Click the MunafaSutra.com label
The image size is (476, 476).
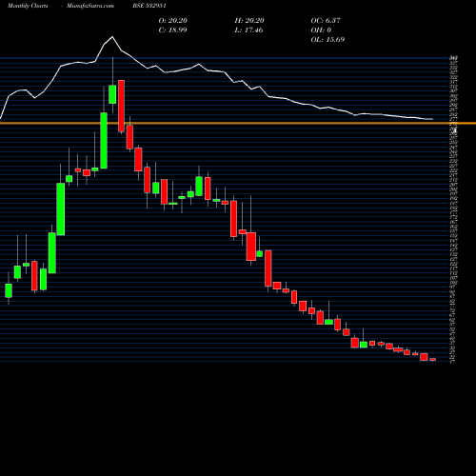click(x=90, y=6)
